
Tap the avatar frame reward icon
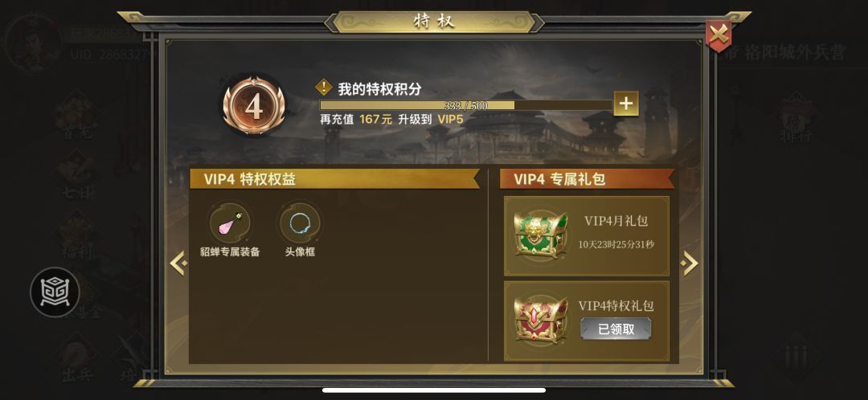300,222
